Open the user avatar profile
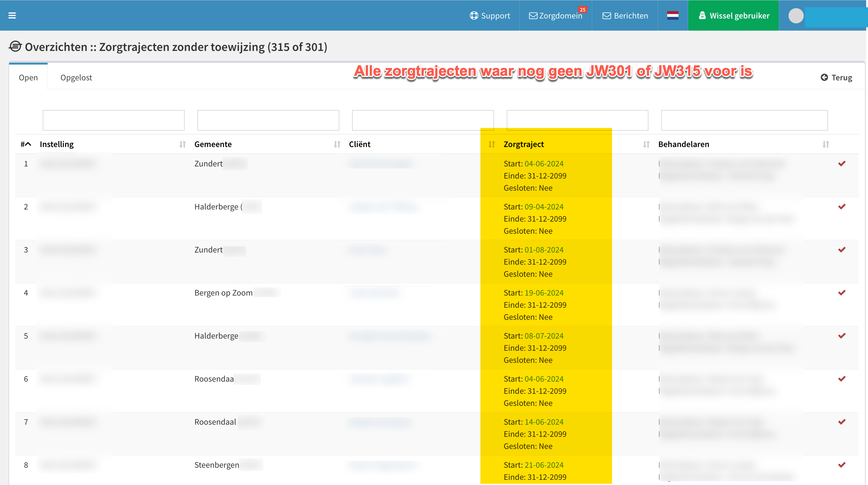 (x=796, y=15)
